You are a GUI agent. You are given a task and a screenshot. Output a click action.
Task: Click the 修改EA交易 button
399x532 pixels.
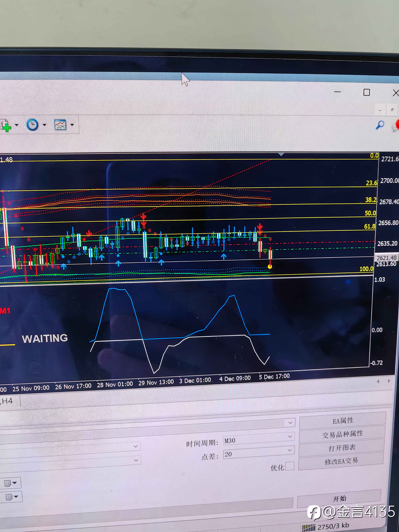click(x=341, y=461)
